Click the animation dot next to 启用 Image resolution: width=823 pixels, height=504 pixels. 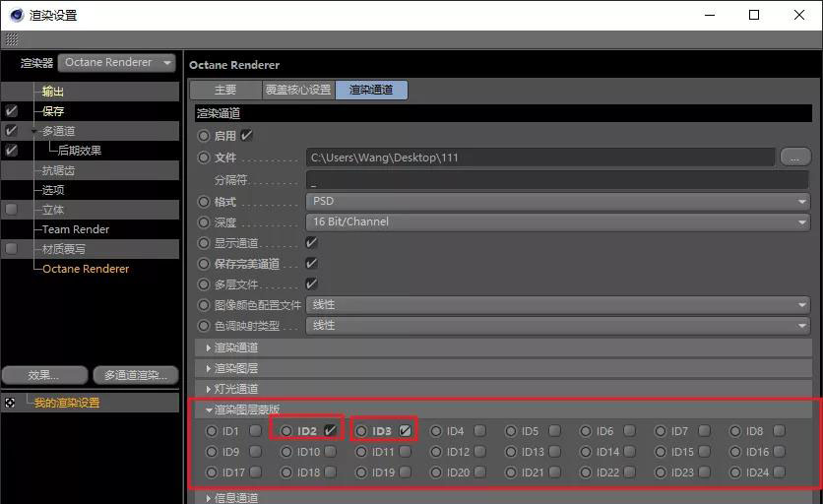[204, 136]
